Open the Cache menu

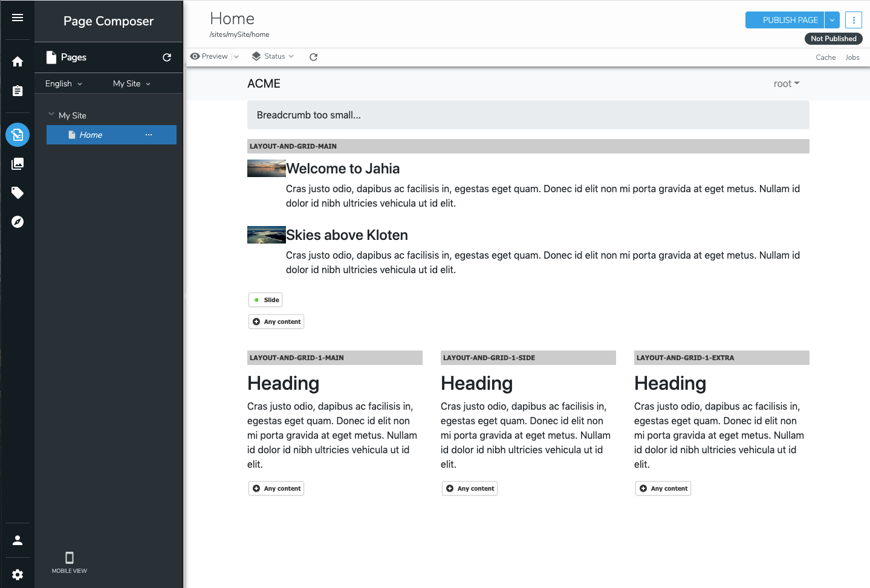(x=825, y=57)
